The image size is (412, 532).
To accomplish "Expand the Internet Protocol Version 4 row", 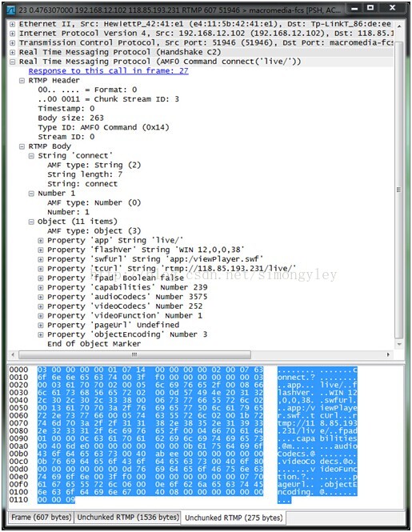I will pos(13,34).
